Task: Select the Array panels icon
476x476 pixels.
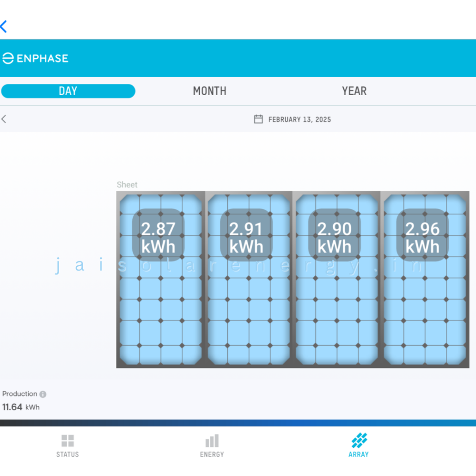Action: pyautogui.click(x=359, y=441)
